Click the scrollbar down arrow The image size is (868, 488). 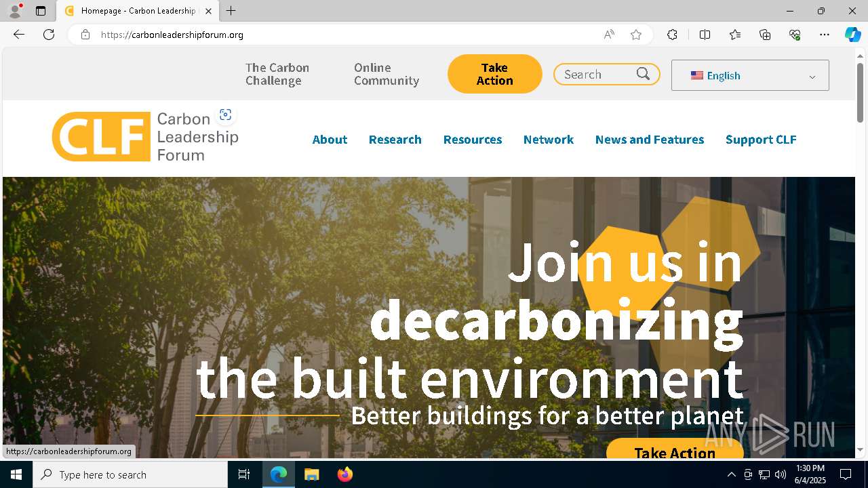[x=861, y=449]
